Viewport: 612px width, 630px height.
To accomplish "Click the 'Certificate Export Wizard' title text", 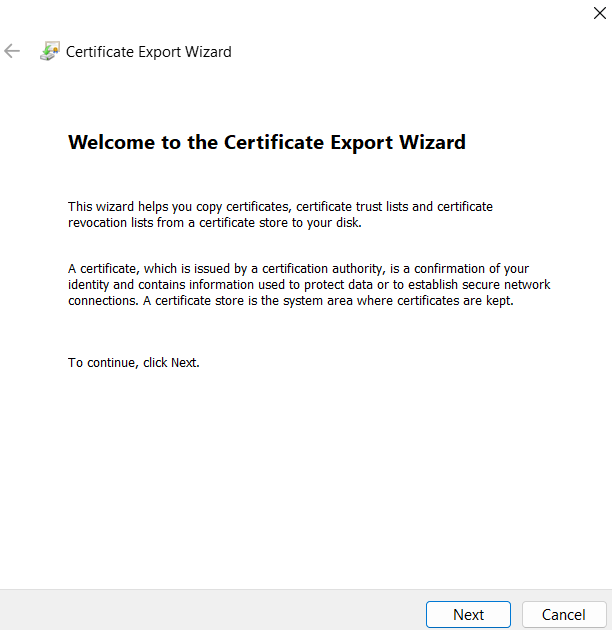I will click(x=149, y=52).
